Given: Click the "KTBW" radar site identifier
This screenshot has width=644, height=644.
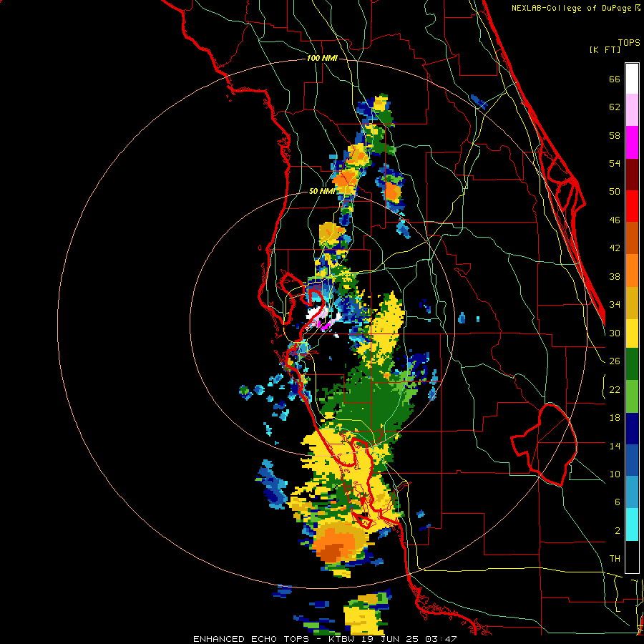Looking at the screenshot, I should 341,639.
